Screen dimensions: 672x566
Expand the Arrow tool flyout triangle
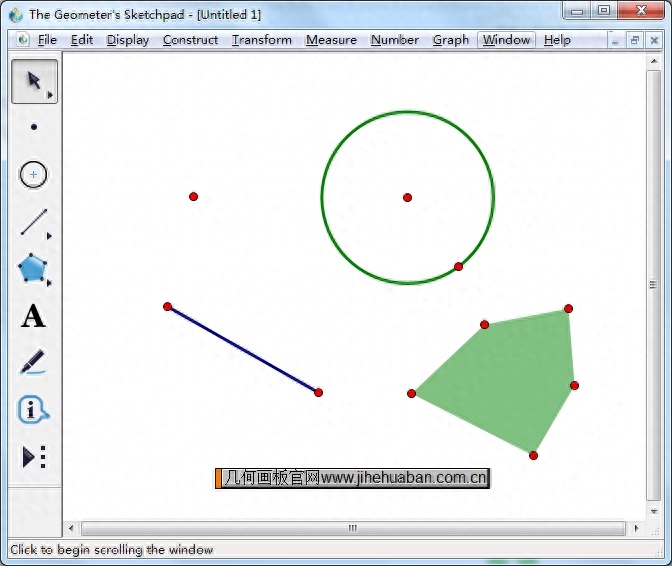(x=50, y=96)
